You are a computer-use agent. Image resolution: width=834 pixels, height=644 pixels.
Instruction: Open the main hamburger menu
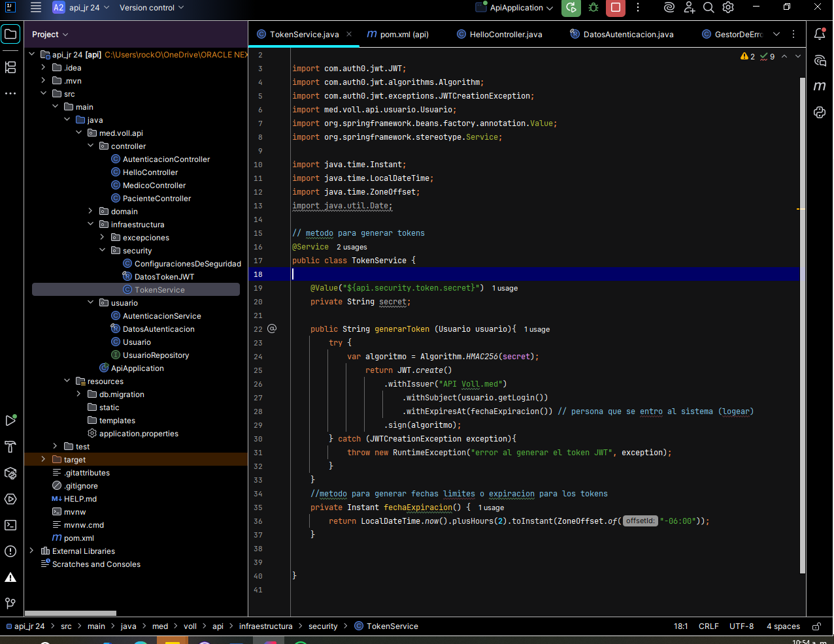pos(36,8)
